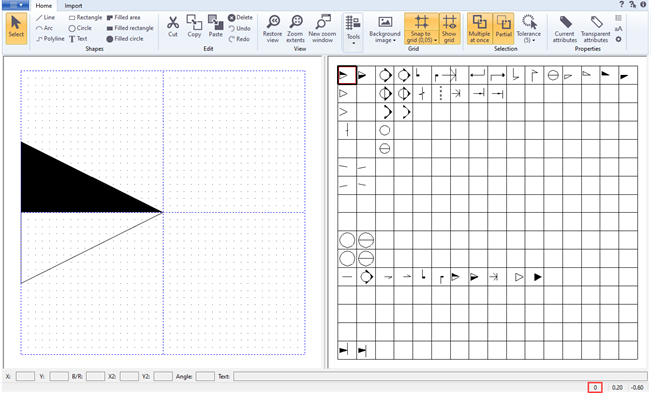The height and width of the screenshot is (393, 652).
Task: Click the Angle input field
Action: coord(205,376)
